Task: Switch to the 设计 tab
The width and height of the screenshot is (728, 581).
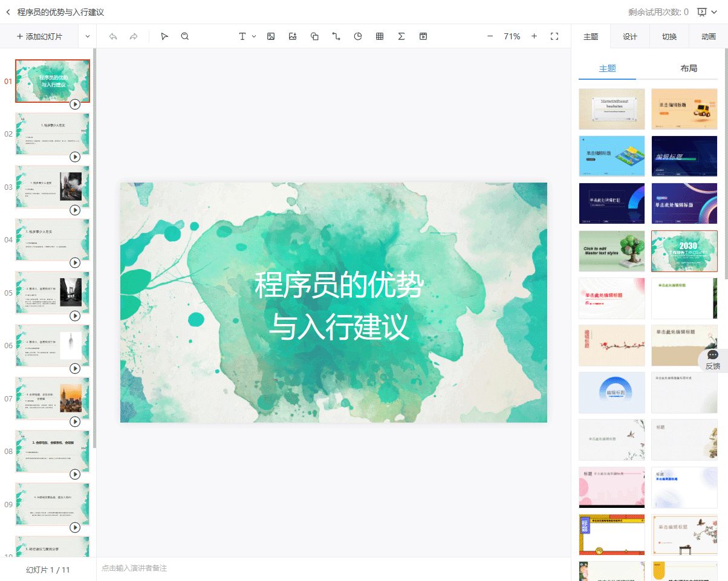Action: click(x=629, y=36)
